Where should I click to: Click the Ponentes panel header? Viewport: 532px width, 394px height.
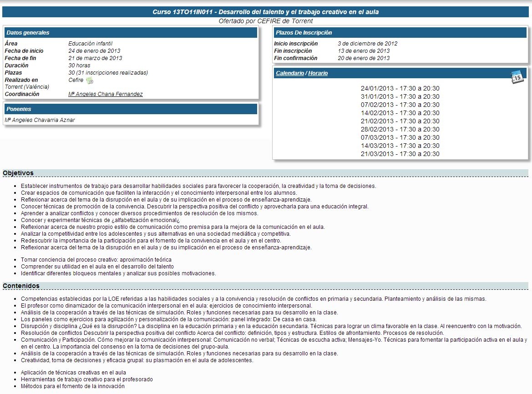tap(130, 109)
